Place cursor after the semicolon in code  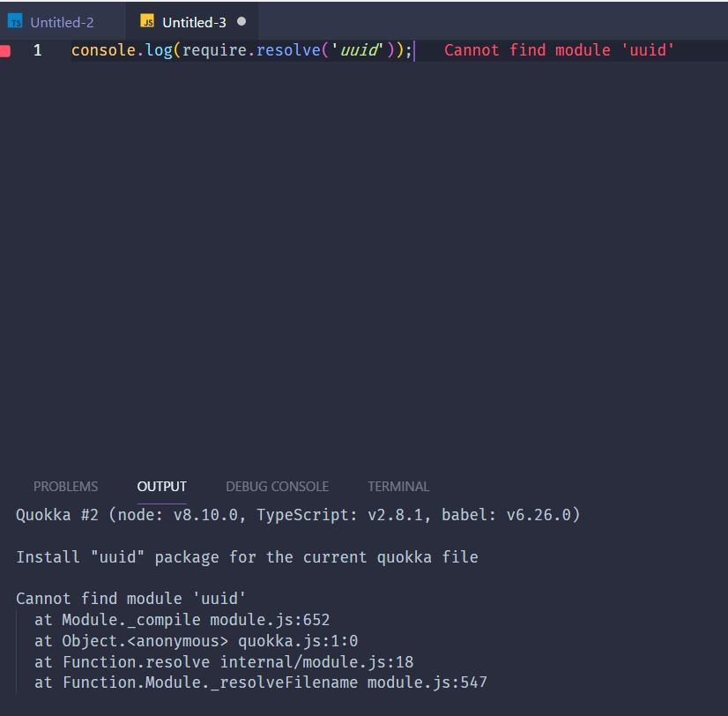point(412,50)
